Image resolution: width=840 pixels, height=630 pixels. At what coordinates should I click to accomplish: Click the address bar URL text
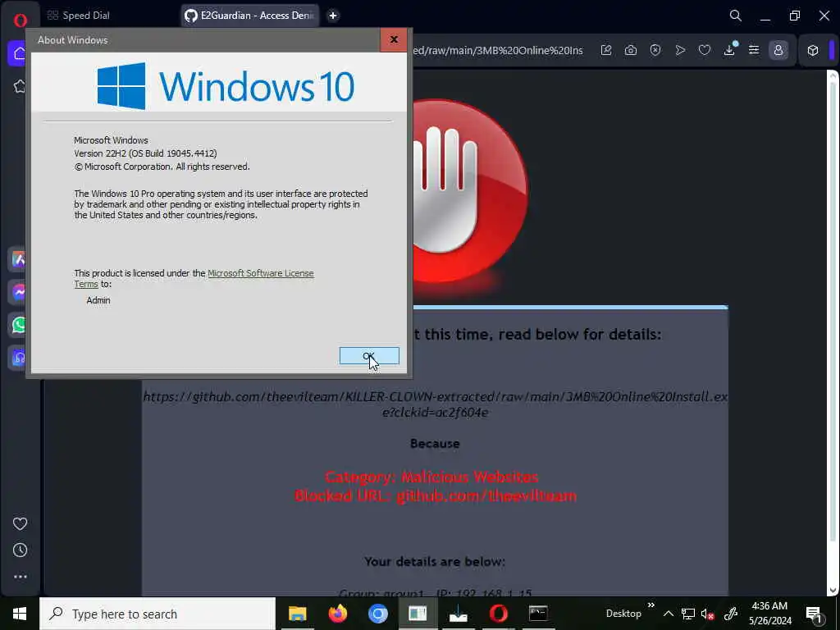tap(498, 50)
